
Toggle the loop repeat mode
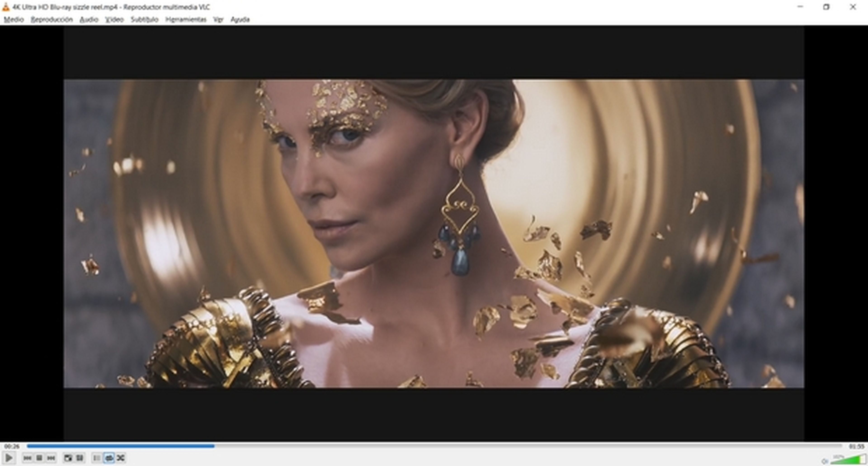109,458
